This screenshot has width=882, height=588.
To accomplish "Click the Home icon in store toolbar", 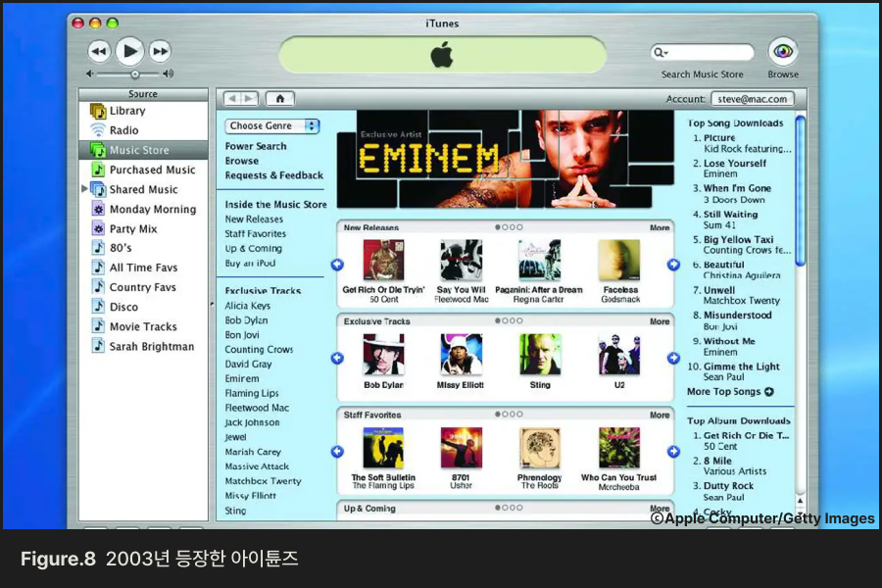I will (279, 98).
